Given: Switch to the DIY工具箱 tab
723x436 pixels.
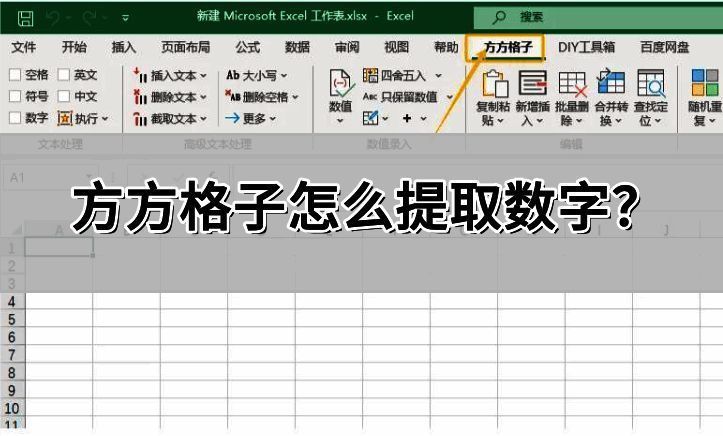Looking at the screenshot, I should 586,47.
